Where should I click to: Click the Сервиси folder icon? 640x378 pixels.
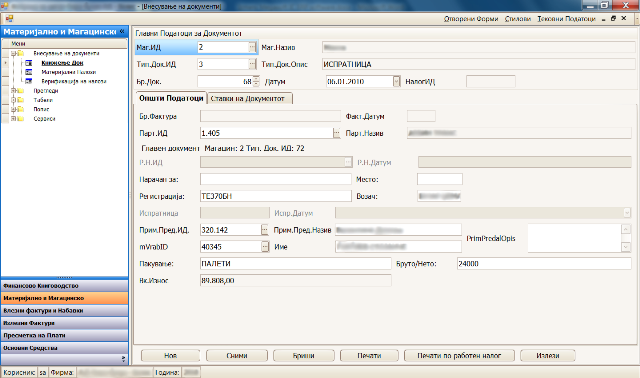click(20, 119)
